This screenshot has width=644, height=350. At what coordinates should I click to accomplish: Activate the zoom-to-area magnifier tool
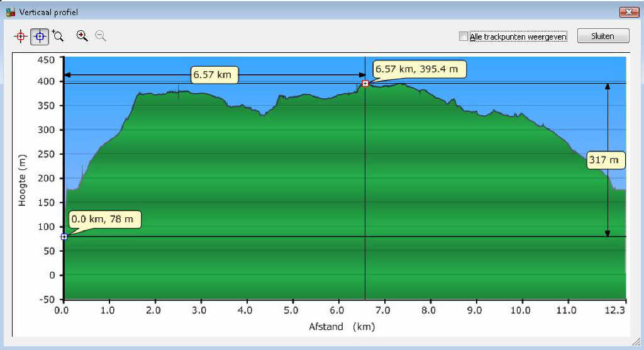[x=58, y=37]
